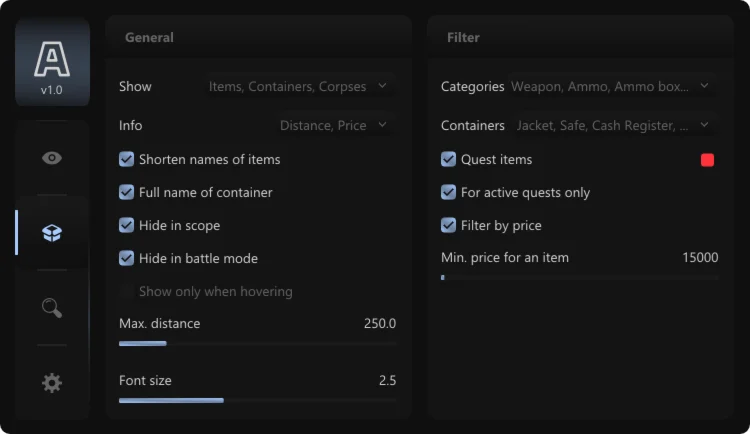
Task: Click the Max. distance slider track
Action: point(257,343)
